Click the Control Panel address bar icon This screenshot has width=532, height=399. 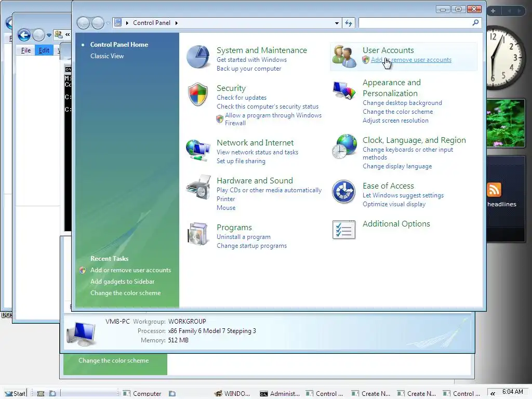118,23
